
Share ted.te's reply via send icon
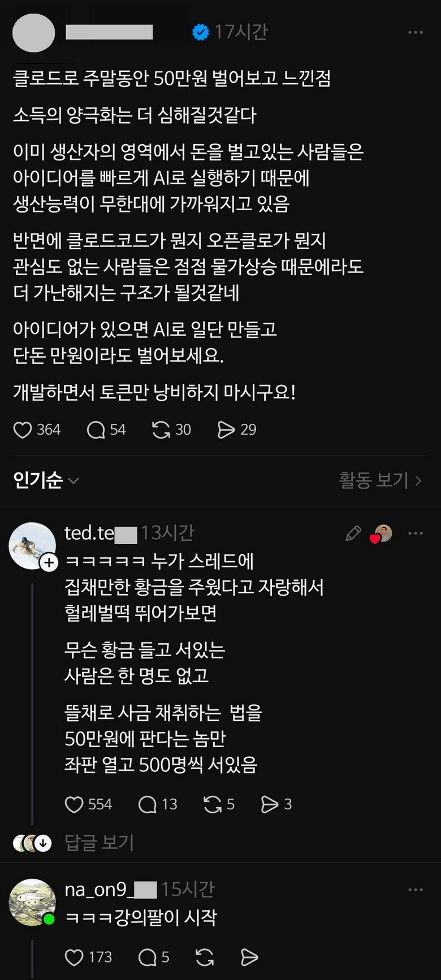(x=270, y=804)
